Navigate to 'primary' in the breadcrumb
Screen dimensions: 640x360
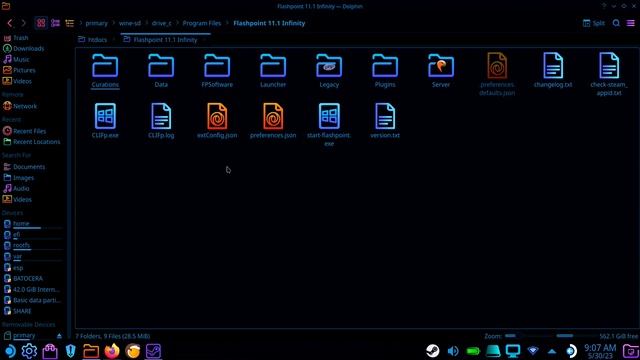[97, 23]
